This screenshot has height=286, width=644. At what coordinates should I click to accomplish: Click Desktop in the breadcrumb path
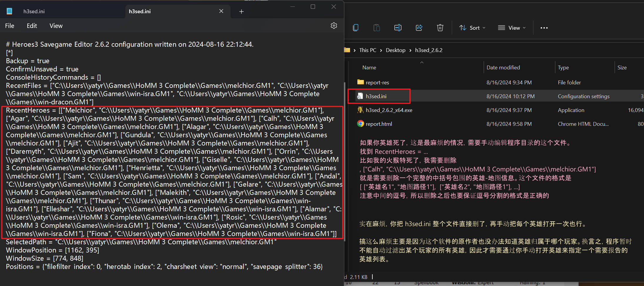pos(396,50)
